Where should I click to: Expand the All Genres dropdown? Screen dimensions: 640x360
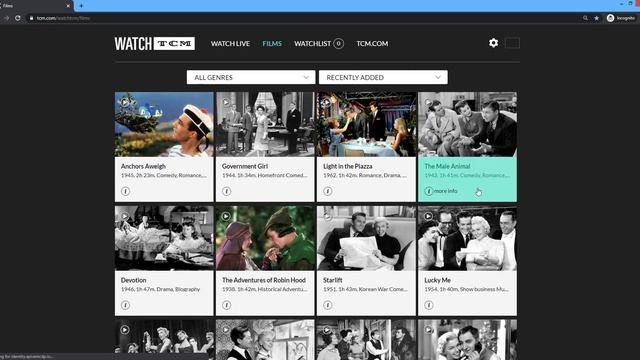pyautogui.click(x=251, y=77)
